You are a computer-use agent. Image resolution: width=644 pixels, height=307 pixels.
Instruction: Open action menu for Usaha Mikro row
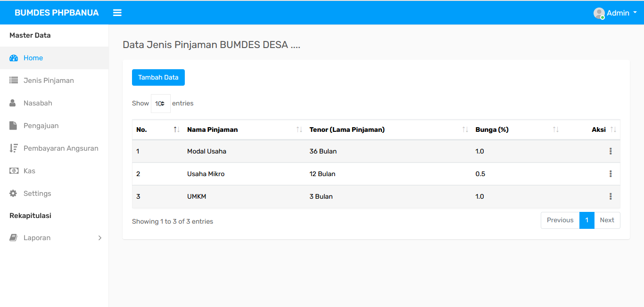611,174
